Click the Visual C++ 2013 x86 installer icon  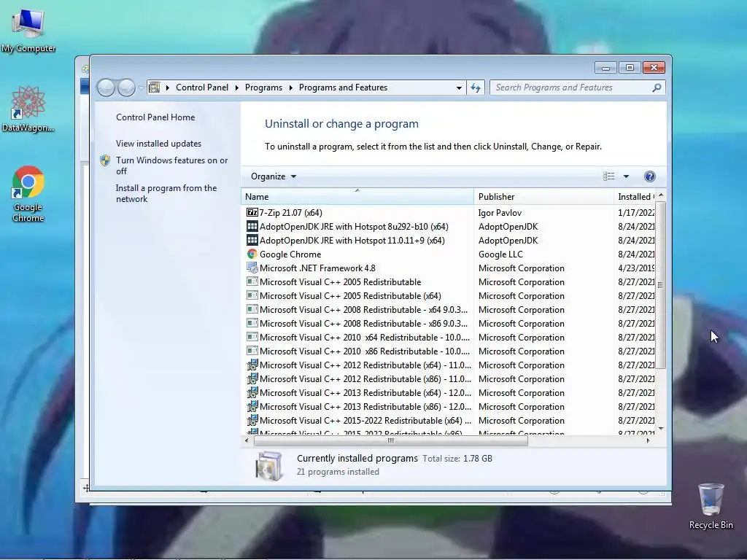click(x=252, y=406)
